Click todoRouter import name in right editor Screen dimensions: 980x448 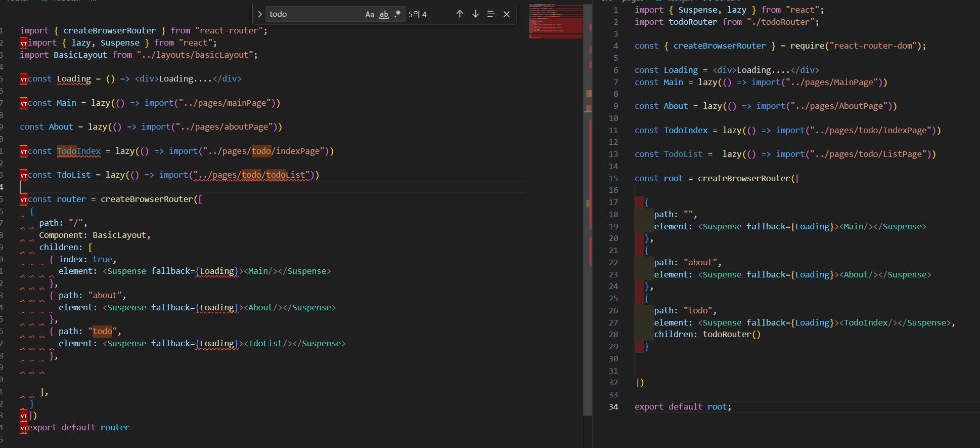click(692, 22)
